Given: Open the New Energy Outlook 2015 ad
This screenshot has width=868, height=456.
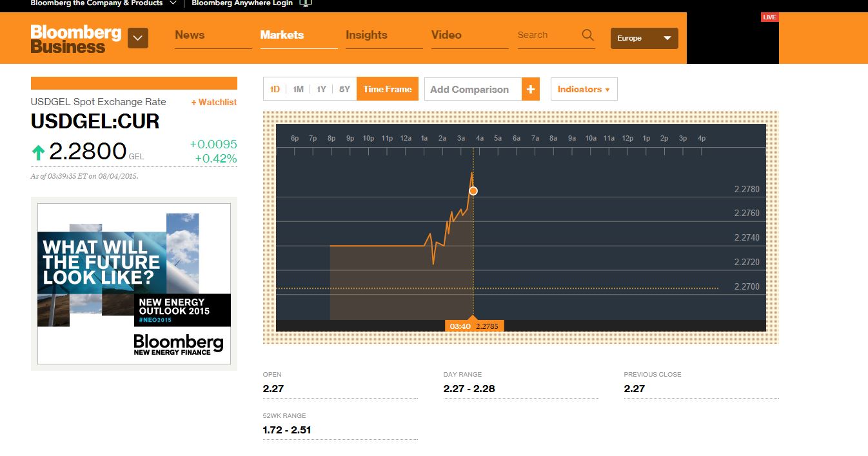Looking at the screenshot, I should click(134, 284).
